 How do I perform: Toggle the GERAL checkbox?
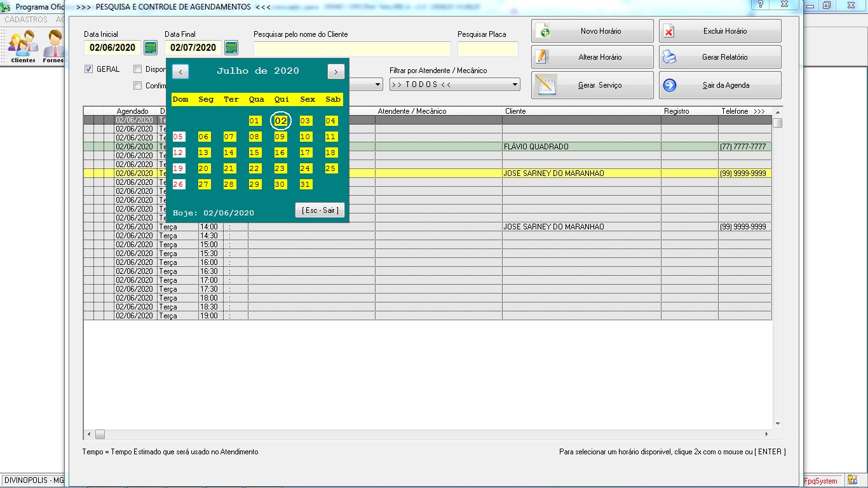89,69
